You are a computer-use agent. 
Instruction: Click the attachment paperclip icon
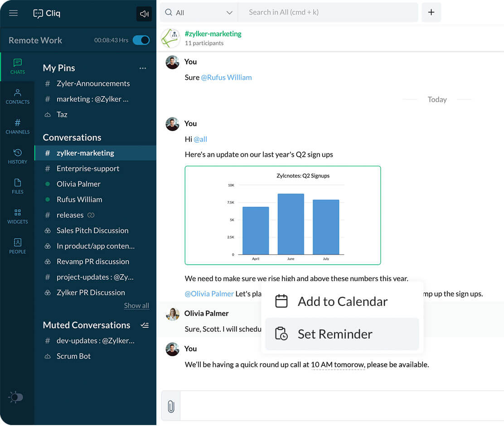click(x=171, y=407)
